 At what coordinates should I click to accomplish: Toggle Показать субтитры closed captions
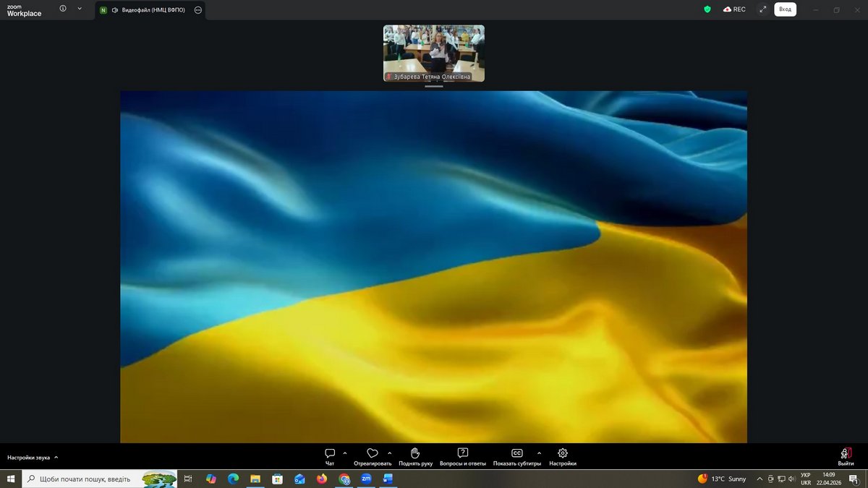coord(516,454)
